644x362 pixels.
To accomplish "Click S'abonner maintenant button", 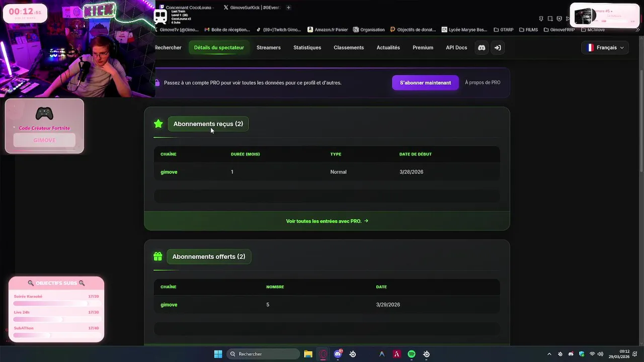I will pos(425,82).
